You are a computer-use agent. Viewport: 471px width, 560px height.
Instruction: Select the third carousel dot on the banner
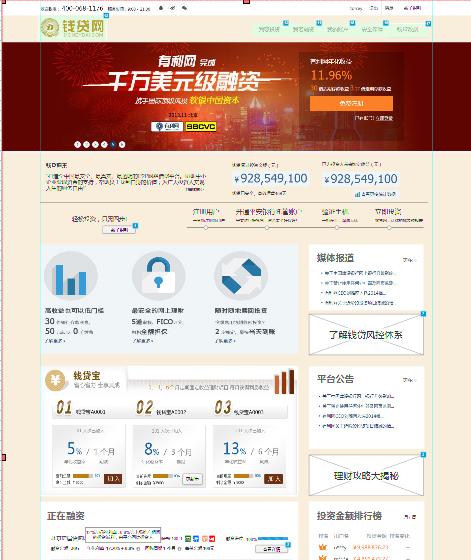click(x=95, y=144)
